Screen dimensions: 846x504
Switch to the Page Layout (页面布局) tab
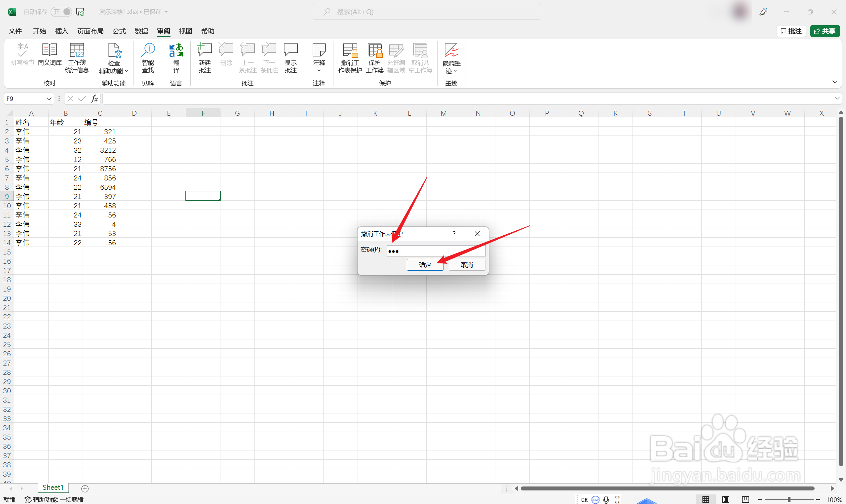90,31
